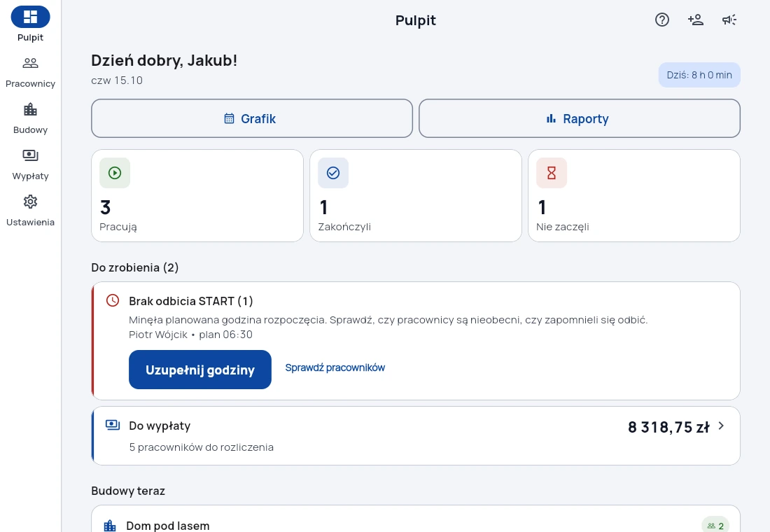Open Budowy in the sidebar
The image size is (770, 532).
click(x=30, y=118)
